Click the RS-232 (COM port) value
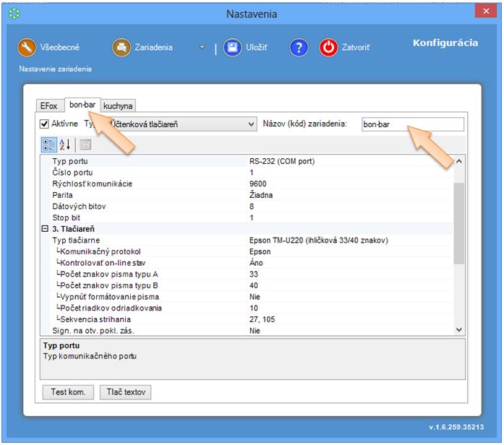504x445 pixels. click(282, 161)
